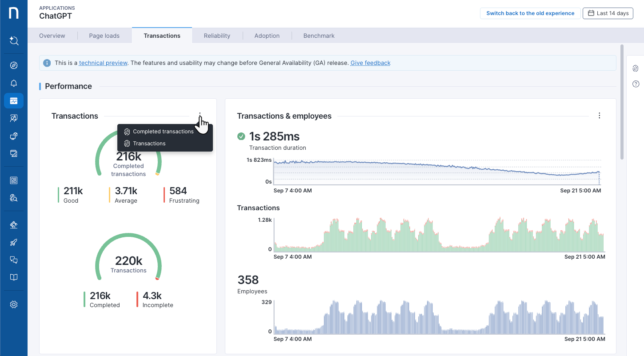644x356 pixels.
Task: Select Completed transactions from the popup menu
Action: point(163,132)
